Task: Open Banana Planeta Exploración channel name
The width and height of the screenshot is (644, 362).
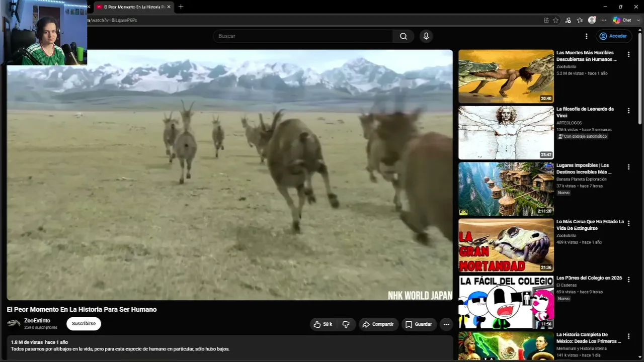Action: (x=582, y=179)
